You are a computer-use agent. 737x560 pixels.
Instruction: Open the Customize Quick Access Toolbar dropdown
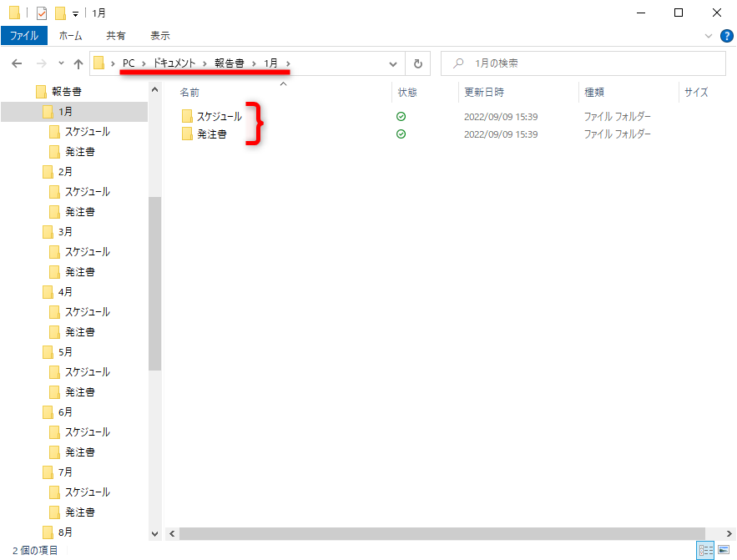[75, 14]
